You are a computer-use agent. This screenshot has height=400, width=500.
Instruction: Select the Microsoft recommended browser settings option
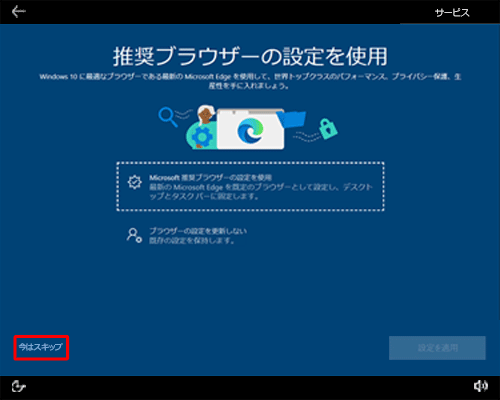coord(250,187)
